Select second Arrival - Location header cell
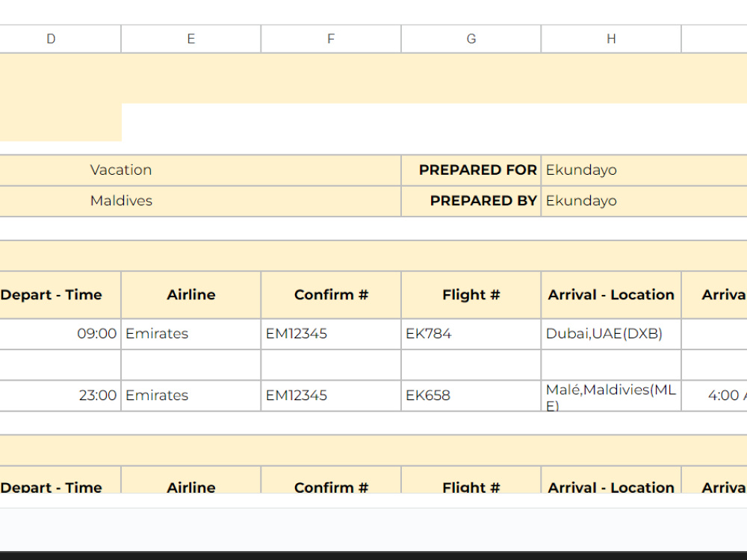Viewport: 747px width, 560px height. [x=611, y=480]
